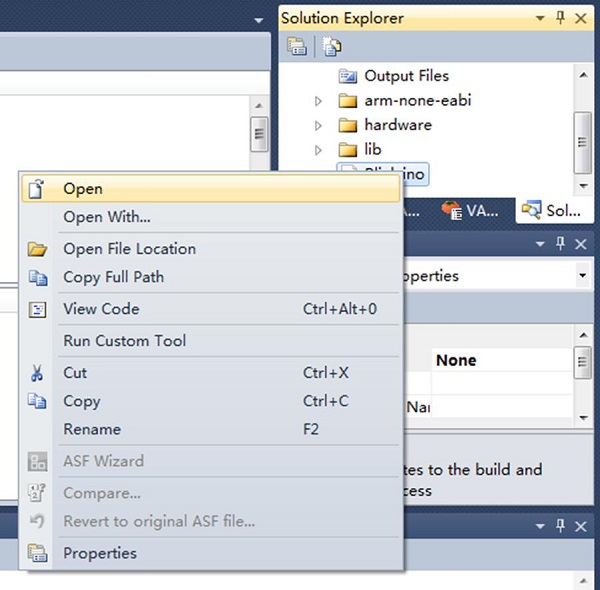Click the icon next to Copy Full Path

click(x=38, y=277)
